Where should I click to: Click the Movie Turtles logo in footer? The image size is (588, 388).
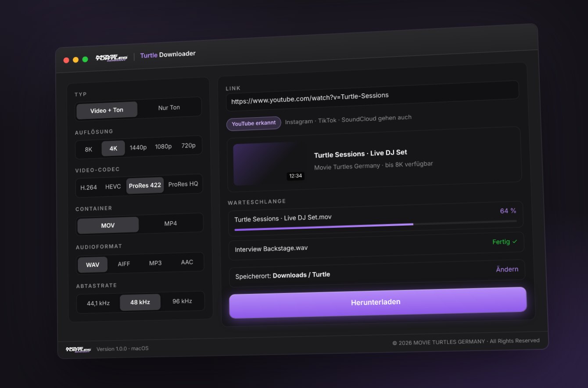pos(78,350)
